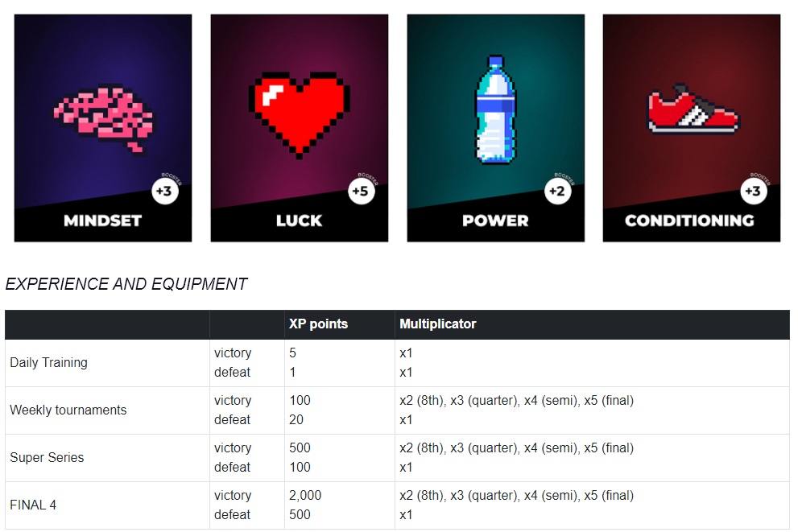798x532 pixels.
Task: Select the POWER card label
Action: point(495,221)
